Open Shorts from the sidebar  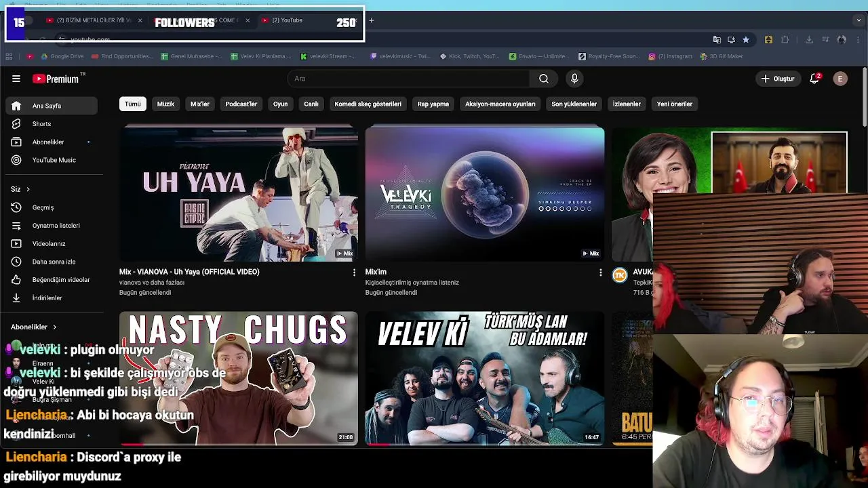pyautogui.click(x=52, y=124)
